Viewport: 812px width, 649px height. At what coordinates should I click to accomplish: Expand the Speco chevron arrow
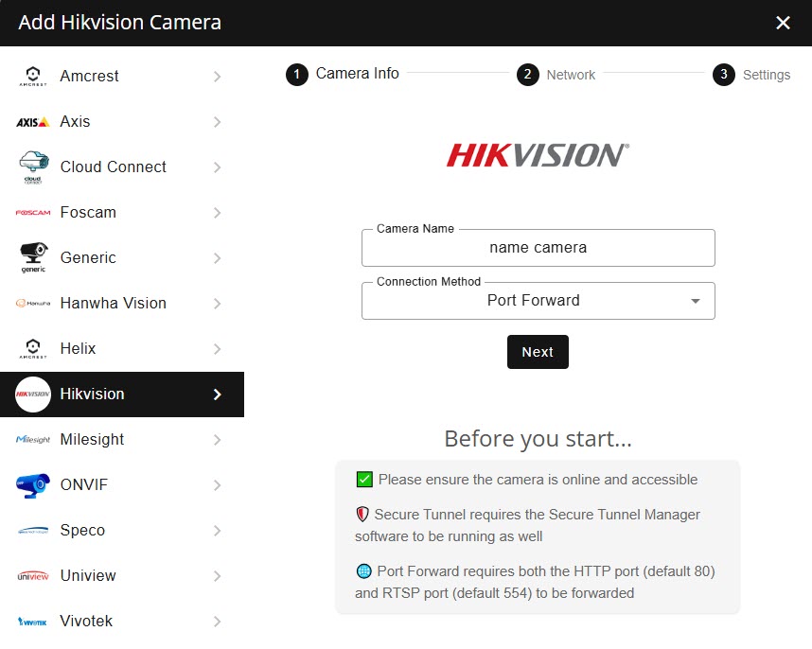click(218, 531)
